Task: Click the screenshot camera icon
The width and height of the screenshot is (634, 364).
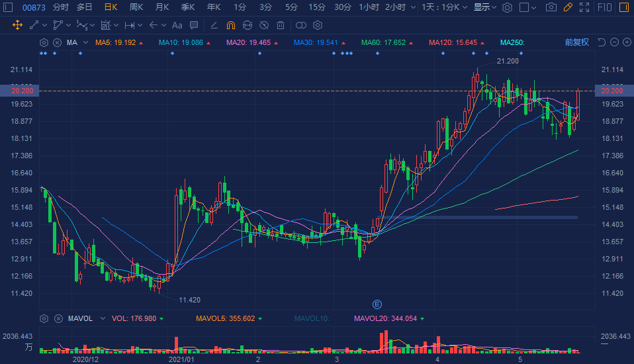Action: click(551, 7)
